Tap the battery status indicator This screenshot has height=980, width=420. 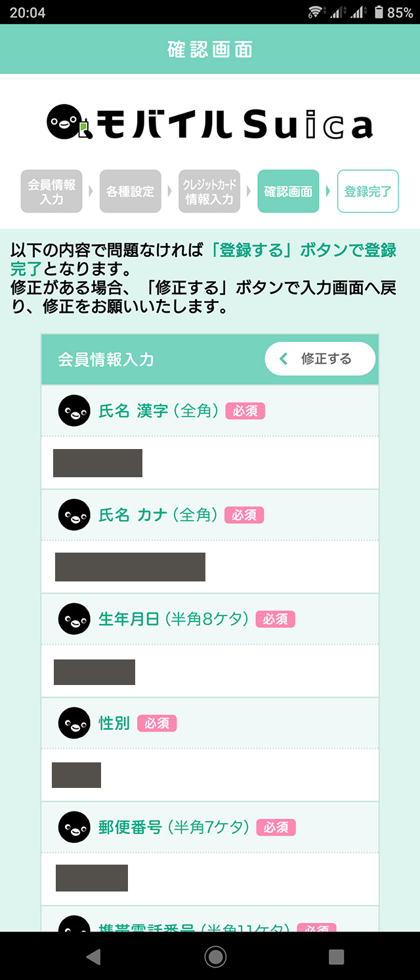coord(393,12)
